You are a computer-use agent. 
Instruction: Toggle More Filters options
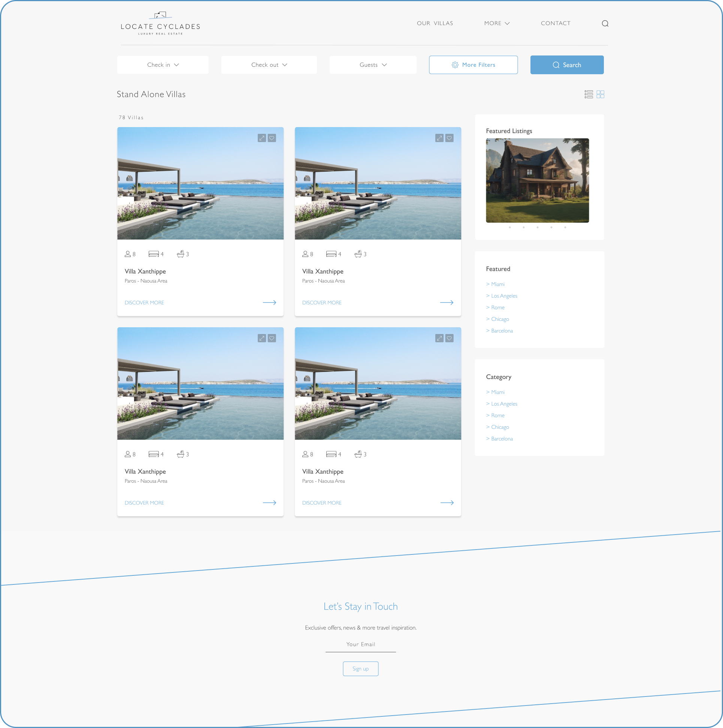(473, 64)
